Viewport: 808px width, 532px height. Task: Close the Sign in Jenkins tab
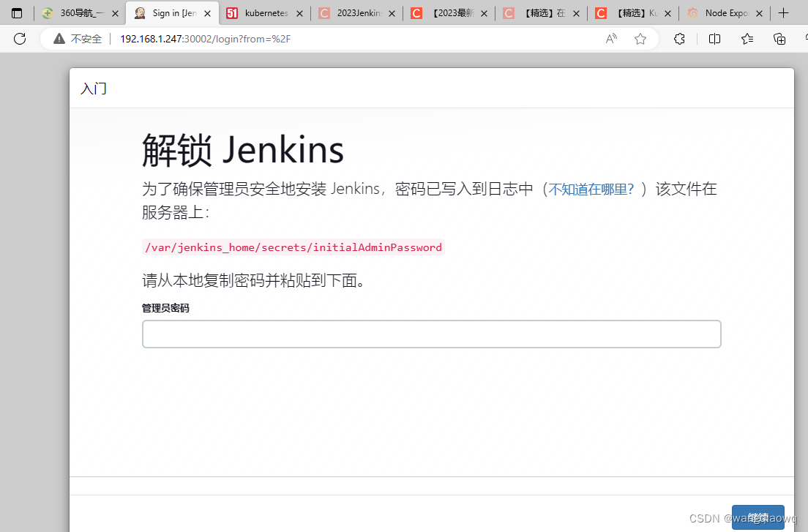click(207, 13)
